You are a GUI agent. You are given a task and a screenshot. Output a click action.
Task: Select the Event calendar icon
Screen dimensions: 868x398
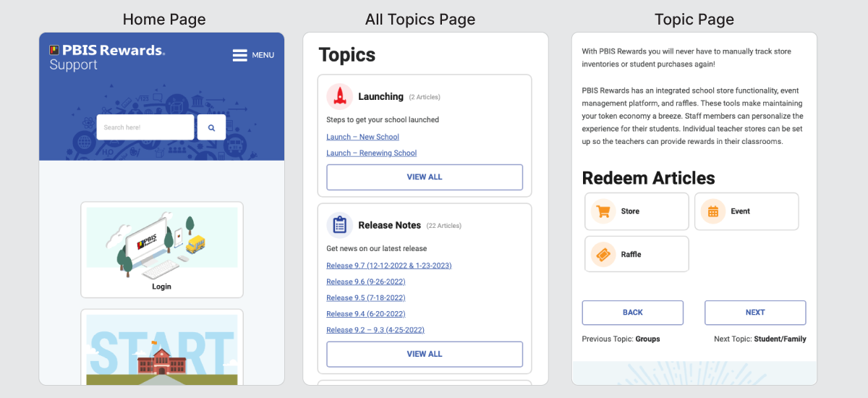coord(712,211)
